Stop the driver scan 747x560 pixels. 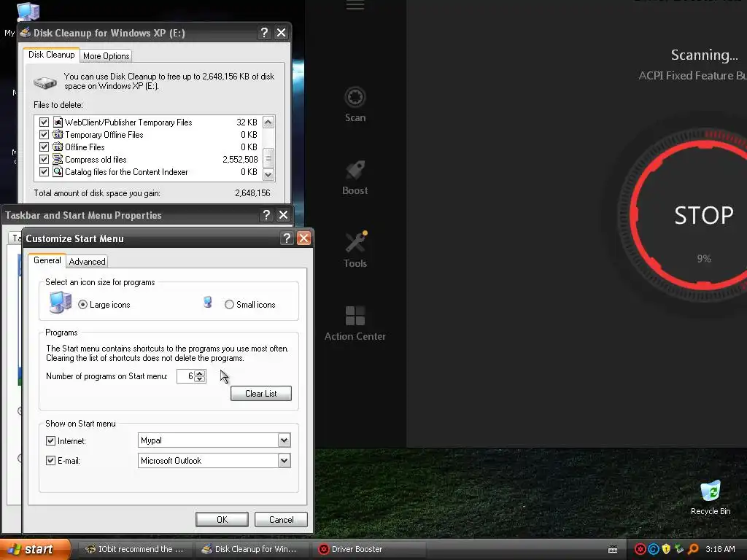tap(704, 215)
